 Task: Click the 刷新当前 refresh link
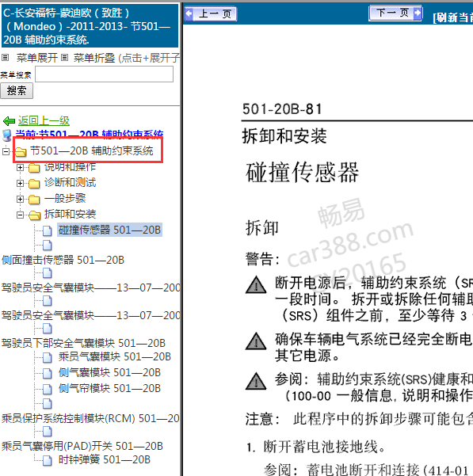(452, 17)
